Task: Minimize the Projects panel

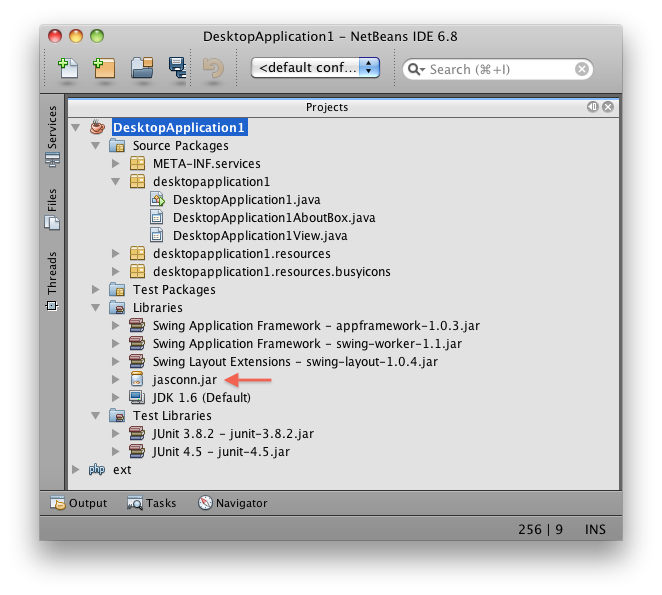Action: (x=592, y=107)
